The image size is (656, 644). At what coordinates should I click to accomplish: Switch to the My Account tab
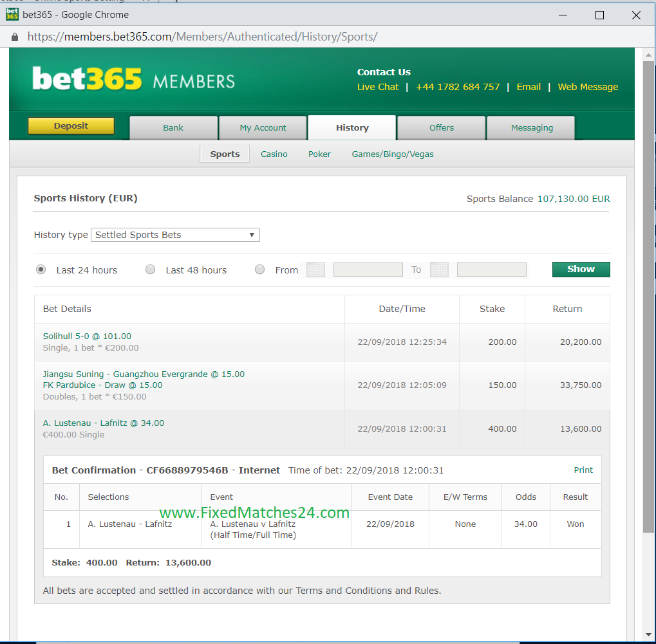tap(263, 127)
